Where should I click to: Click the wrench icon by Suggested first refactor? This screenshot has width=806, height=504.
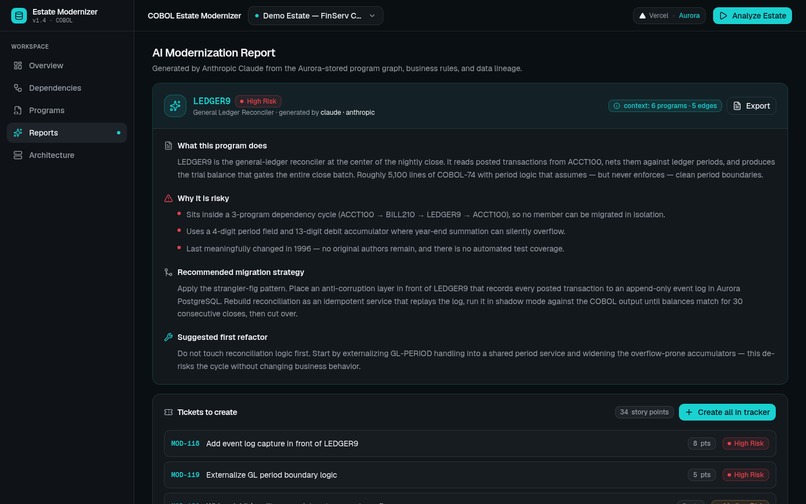(168, 337)
